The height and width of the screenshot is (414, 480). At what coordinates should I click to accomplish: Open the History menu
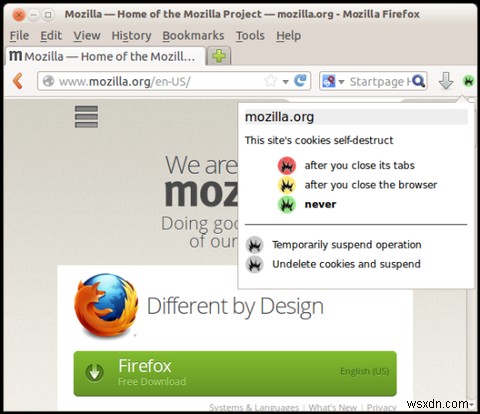(131, 36)
